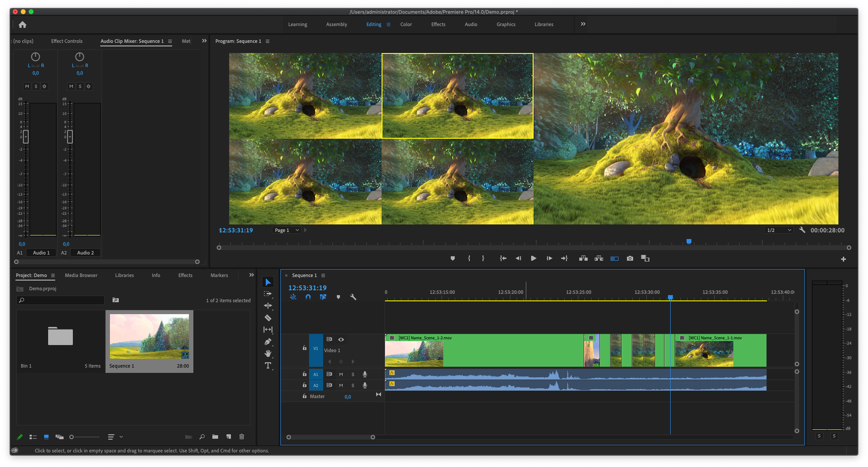Open Media Browser tab
The width and height of the screenshot is (868, 467).
click(x=81, y=275)
